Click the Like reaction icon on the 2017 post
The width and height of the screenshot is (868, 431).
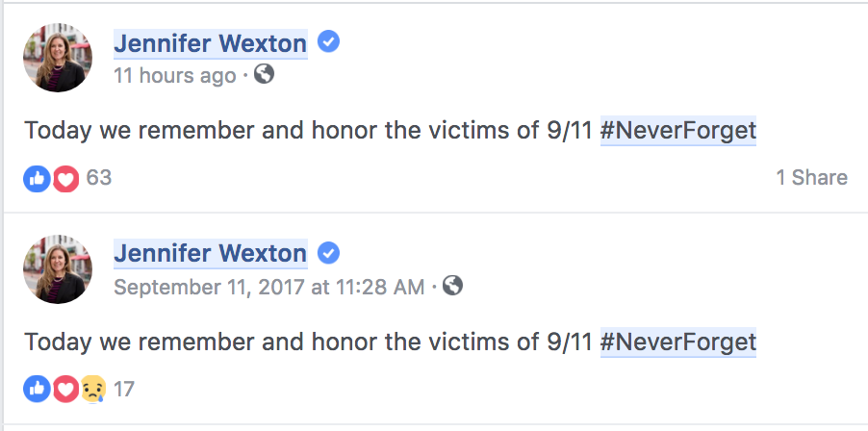(x=37, y=390)
